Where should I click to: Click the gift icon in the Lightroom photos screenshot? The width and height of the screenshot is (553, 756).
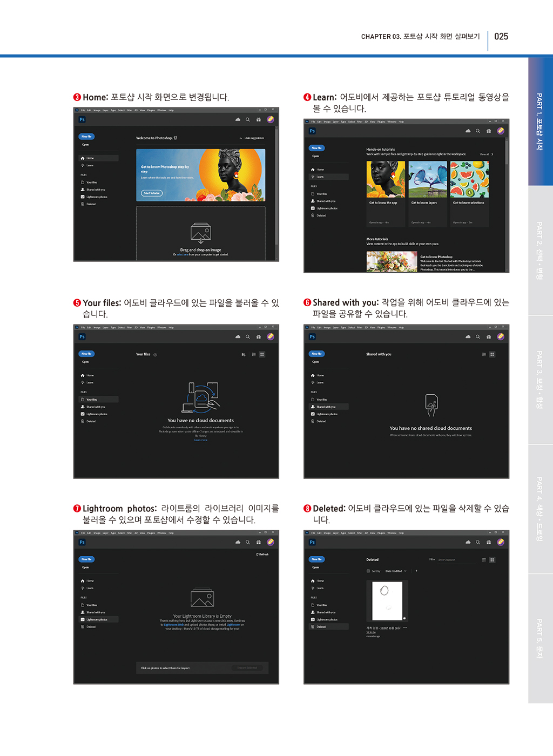click(x=259, y=542)
